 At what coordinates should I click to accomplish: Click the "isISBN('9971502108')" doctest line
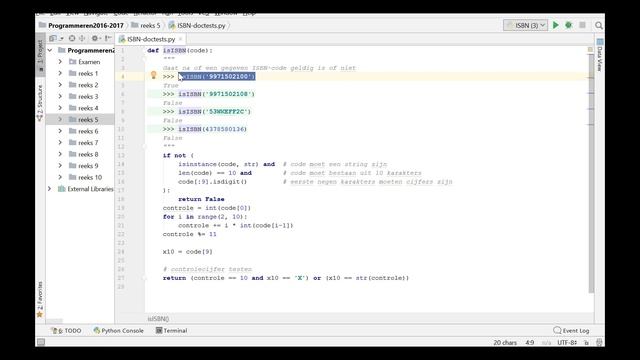tap(216, 94)
